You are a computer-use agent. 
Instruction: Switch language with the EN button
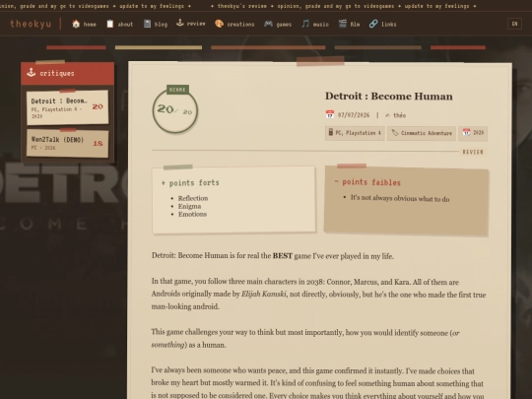coord(514,24)
